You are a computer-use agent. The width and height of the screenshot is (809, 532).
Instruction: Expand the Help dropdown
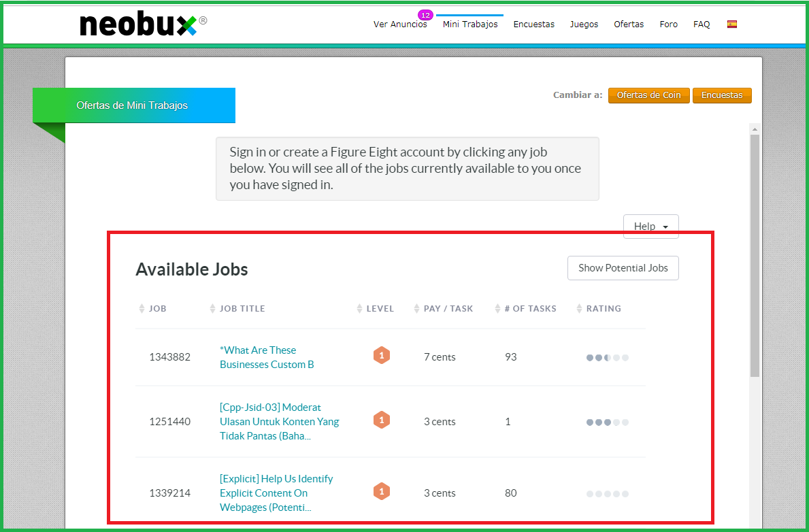tap(650, 226)
